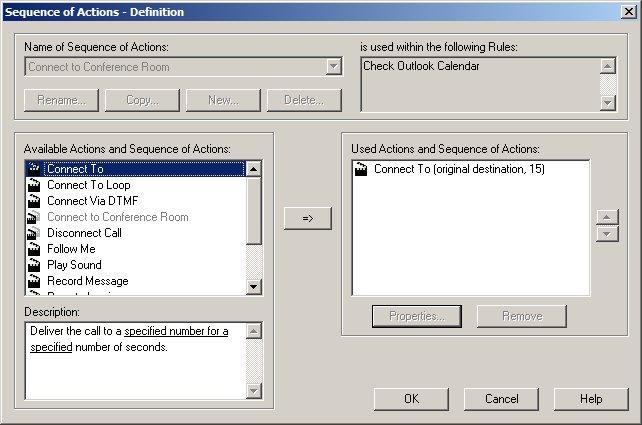Click the icon next to Connect Via DTMF
This screenshot has height=425, width=642.
click(x=34, y=201)
